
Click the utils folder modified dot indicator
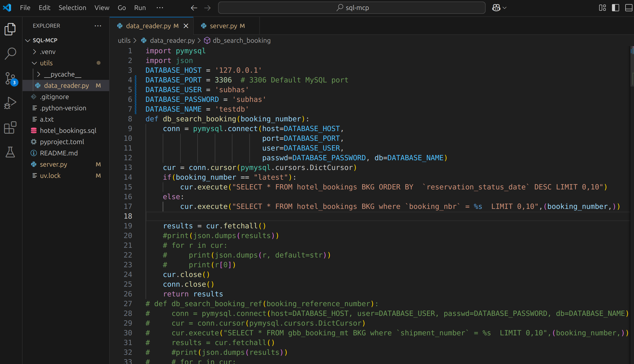pos(98,63)
